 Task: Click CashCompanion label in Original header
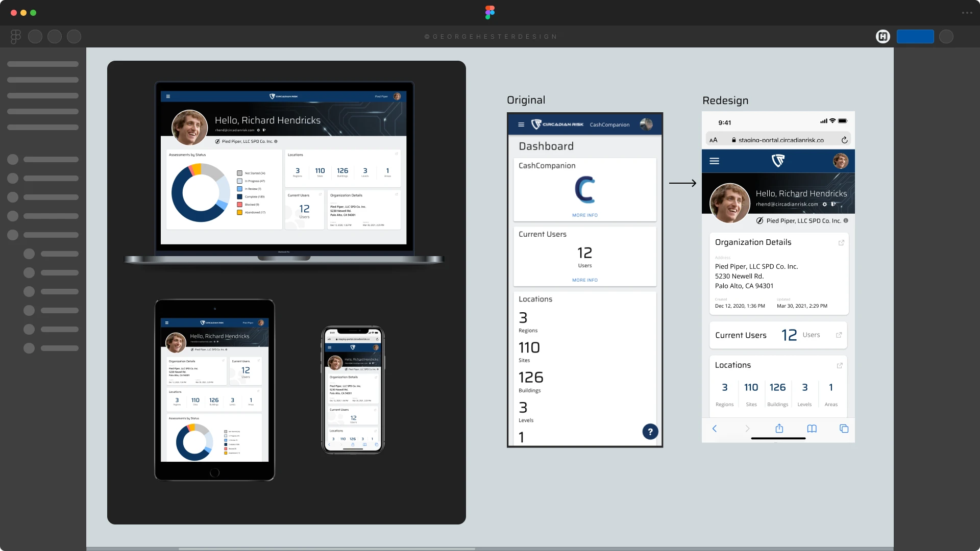click(x=609, y=124)
